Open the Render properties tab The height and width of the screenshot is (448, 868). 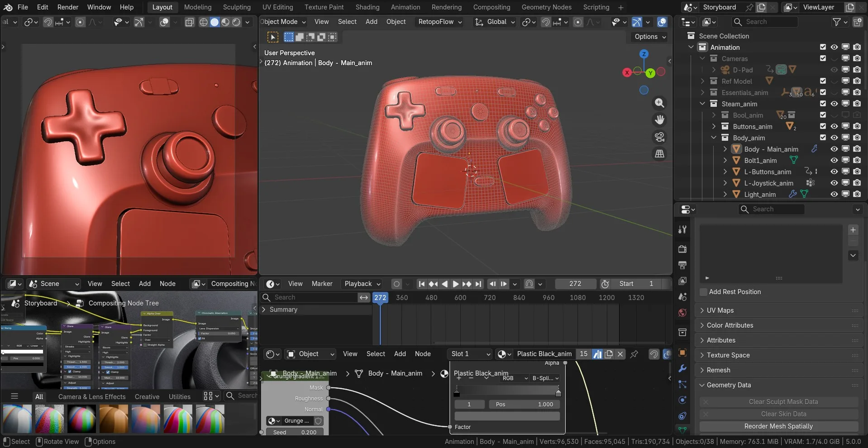(x=682, y=249)
